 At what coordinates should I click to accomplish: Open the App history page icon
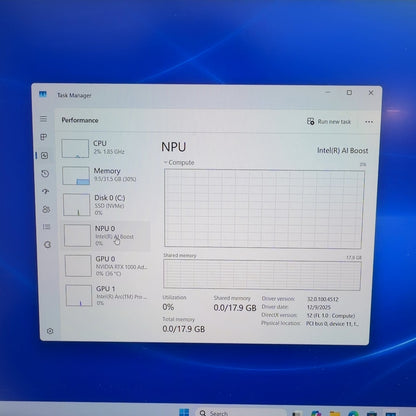tap(45, 174)
